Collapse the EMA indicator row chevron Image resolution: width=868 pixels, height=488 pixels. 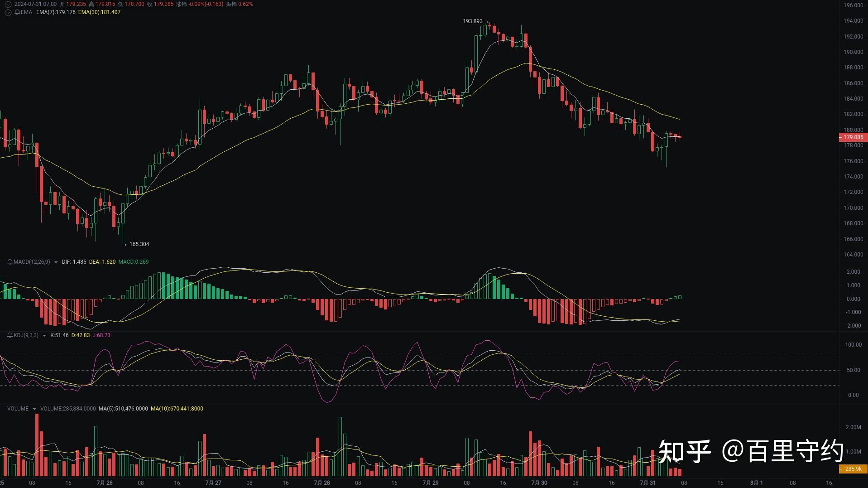[x=8, y=12]
